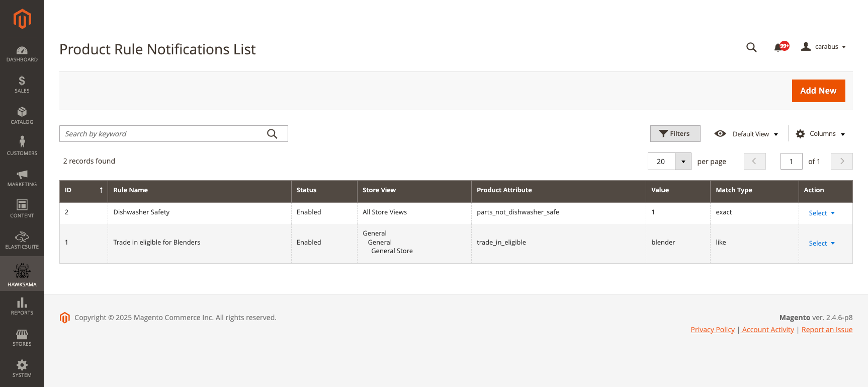Open the Dashboard sidebar icon

pos(22,54)
